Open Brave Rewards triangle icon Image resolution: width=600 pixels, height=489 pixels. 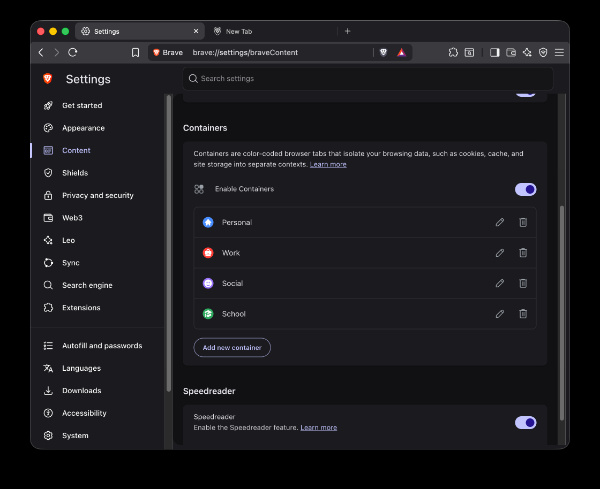point(401,52)
